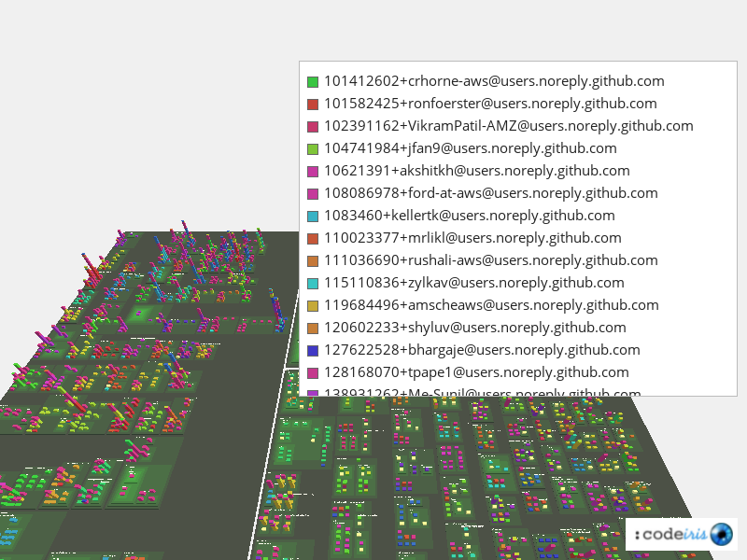This screenshot has width=747, height=560.
Task: Select the 110023377+mrlikl legend entry
Action: pos(472,238)
